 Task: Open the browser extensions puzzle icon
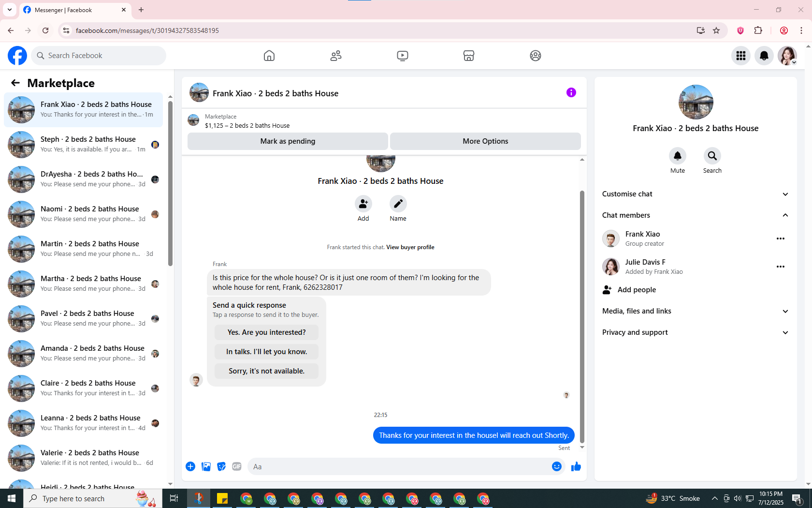(758, 30)
